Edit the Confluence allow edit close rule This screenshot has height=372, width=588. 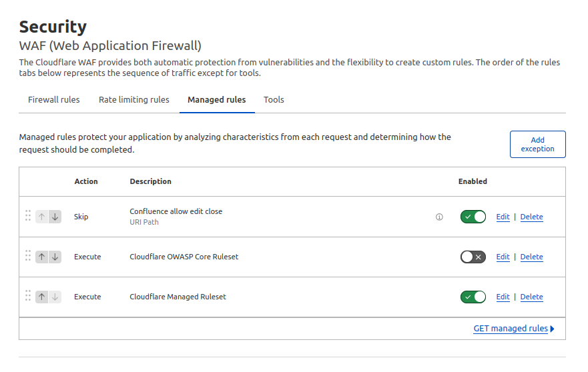click(x=503, y=217)
